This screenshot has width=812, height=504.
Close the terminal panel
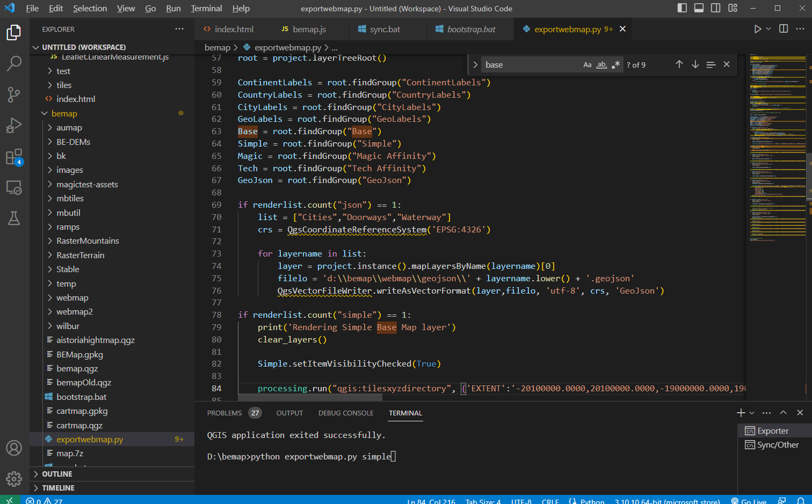pyautogui.click(x=800, y=413)
